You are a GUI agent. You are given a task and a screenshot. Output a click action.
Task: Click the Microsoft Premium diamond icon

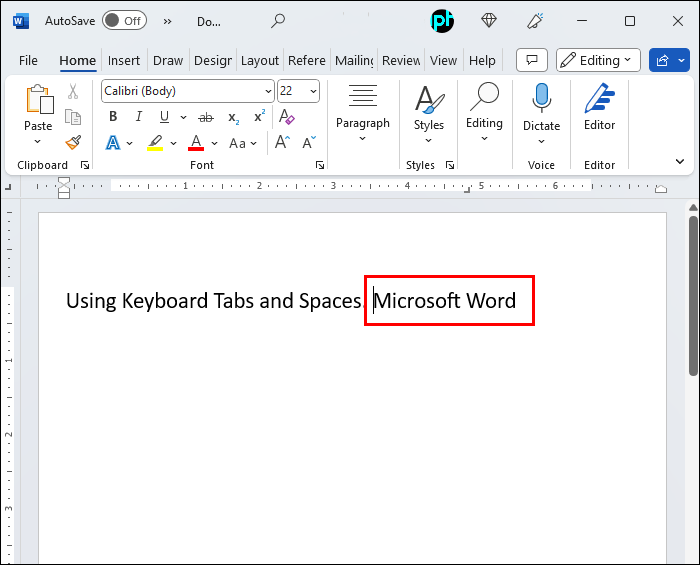click(x=489, y=21)
